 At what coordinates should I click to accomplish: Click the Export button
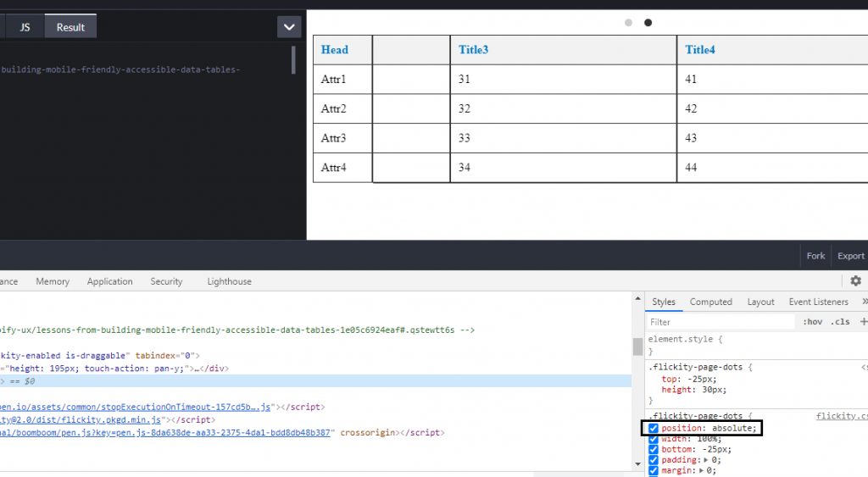850,256
